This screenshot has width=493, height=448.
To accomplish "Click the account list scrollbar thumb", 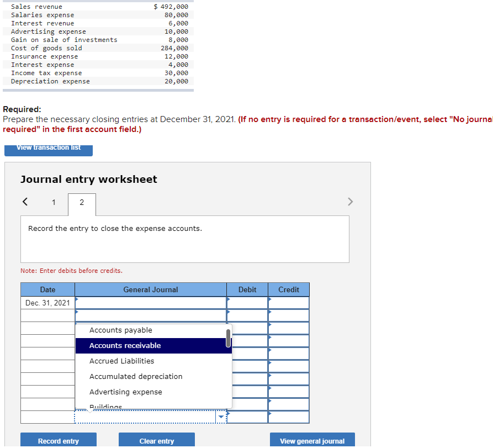I will pos(228,338).
